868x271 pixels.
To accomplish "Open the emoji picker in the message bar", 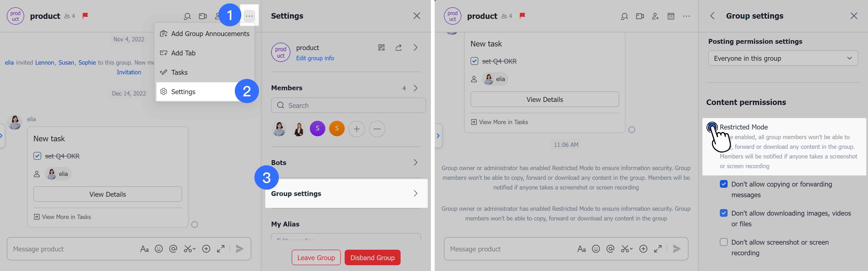I will point(159,249).
